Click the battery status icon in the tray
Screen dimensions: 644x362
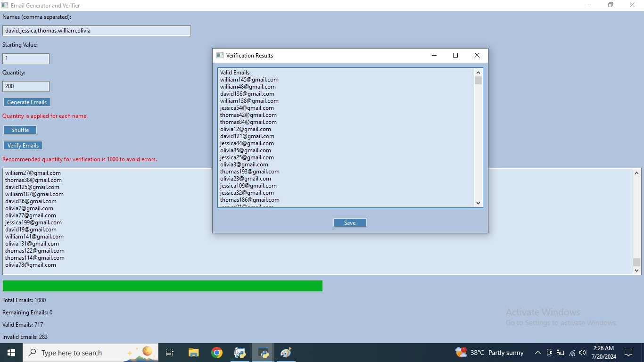pos(560,353)
